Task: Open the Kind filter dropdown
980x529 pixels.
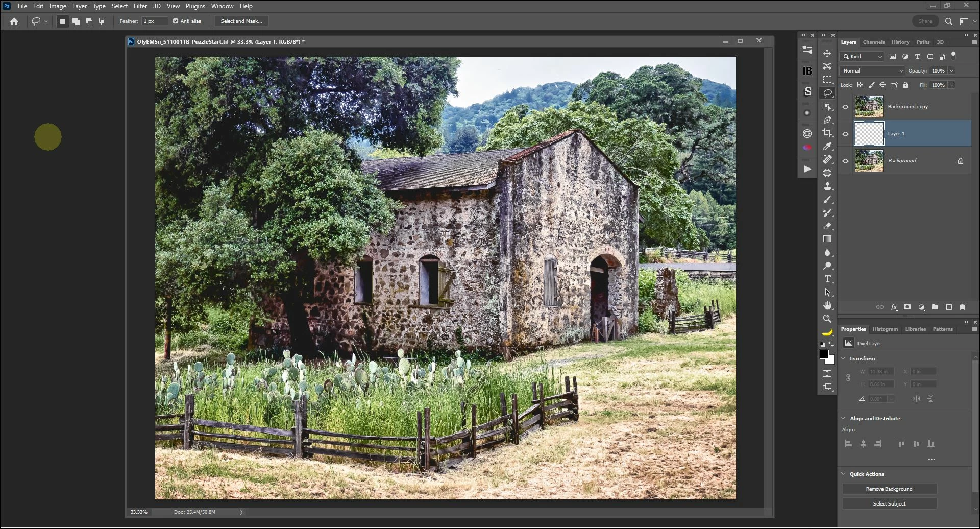Action: click(862, 57)
